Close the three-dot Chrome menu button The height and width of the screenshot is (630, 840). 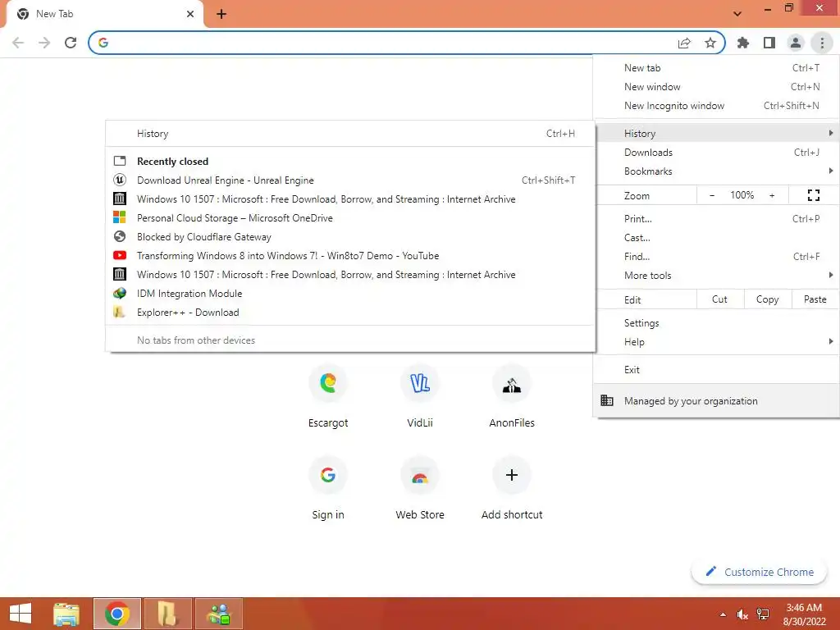click(822, 43)
